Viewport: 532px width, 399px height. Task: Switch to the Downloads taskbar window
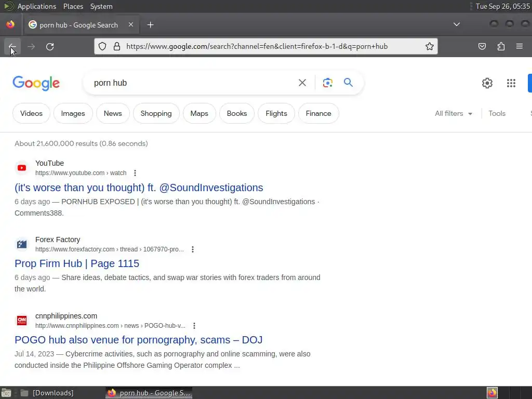[x=47, y=393]
